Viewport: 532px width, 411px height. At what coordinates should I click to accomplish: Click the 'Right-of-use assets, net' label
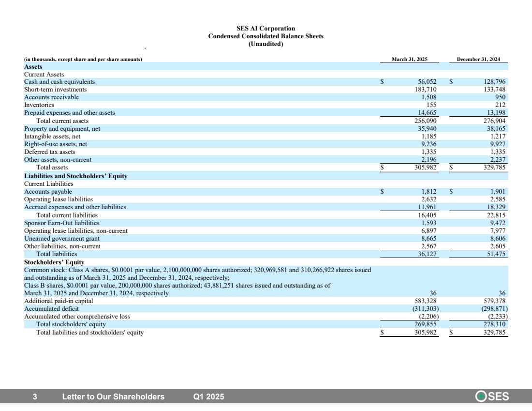(55, 144)
